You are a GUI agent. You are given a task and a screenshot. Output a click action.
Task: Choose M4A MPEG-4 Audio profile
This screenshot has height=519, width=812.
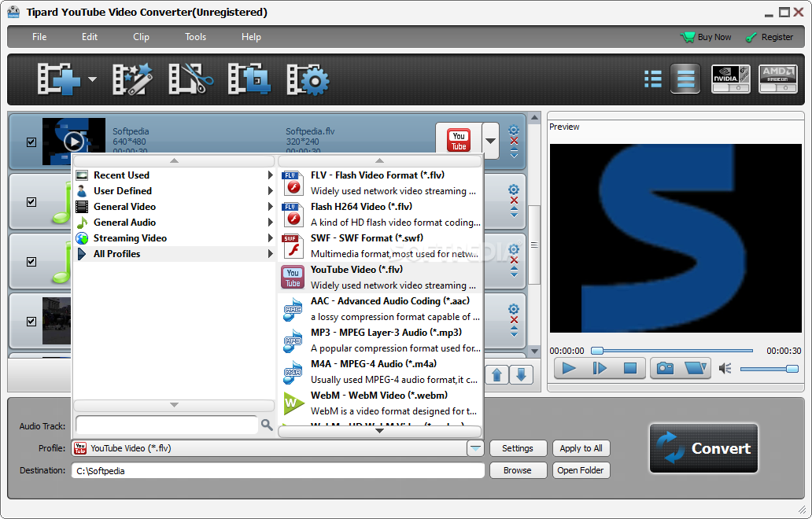click(x=381, y=371)
